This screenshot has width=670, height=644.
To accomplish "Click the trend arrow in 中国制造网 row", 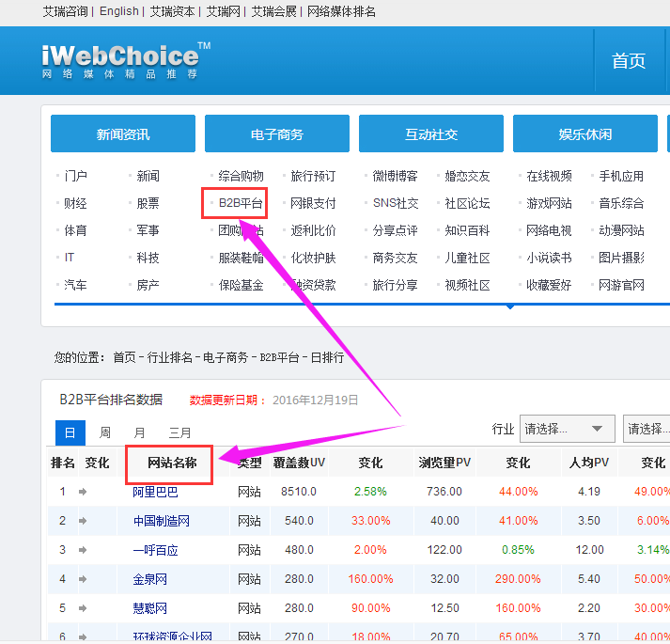I will click(83, 521).
